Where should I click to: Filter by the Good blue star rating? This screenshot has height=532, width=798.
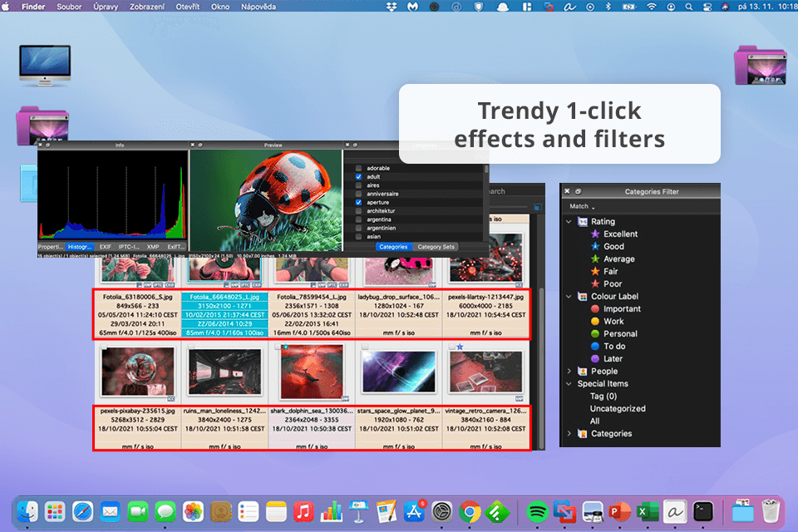coord(594,247)
